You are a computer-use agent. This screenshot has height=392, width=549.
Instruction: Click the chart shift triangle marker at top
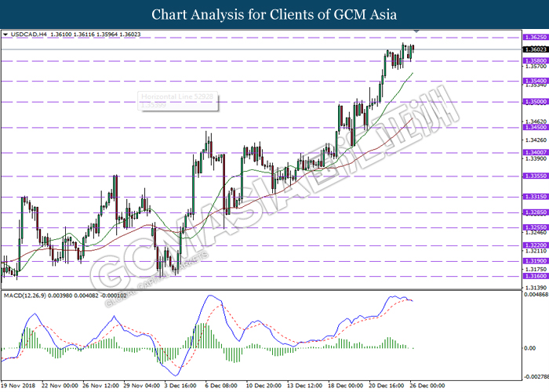[x=416, y=31]
